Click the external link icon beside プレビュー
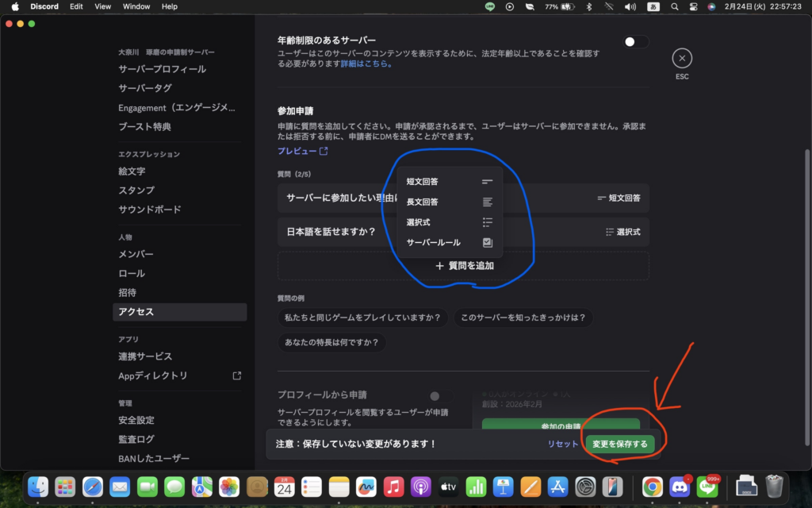 324,151
